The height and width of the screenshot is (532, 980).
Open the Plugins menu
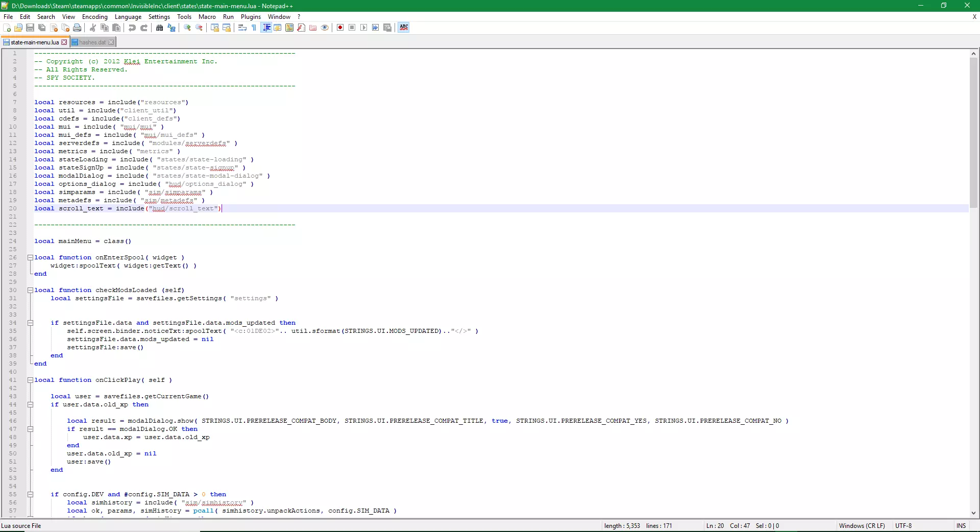251,17
